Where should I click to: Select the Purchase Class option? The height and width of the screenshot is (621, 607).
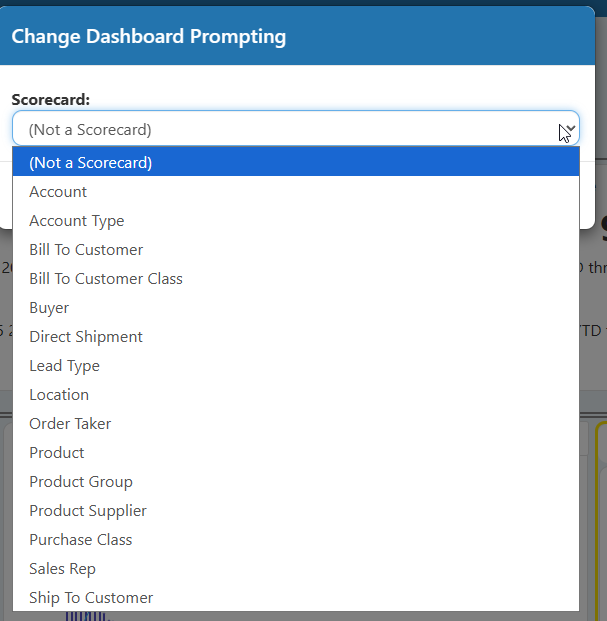point(296,539)
